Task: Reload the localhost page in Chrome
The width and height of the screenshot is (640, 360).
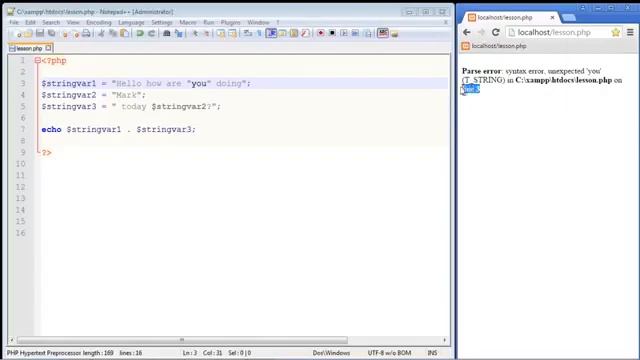Action: pyautogui.click(x=496, y=32)
